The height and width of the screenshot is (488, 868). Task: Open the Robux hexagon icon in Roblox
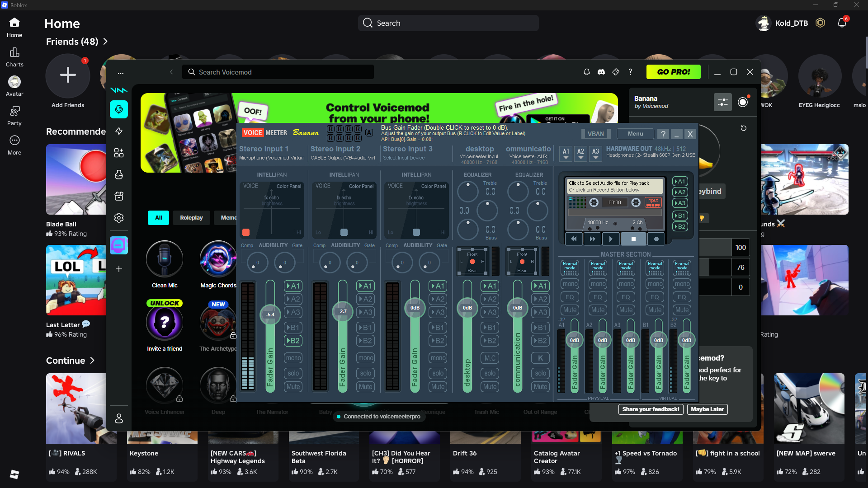820,23
